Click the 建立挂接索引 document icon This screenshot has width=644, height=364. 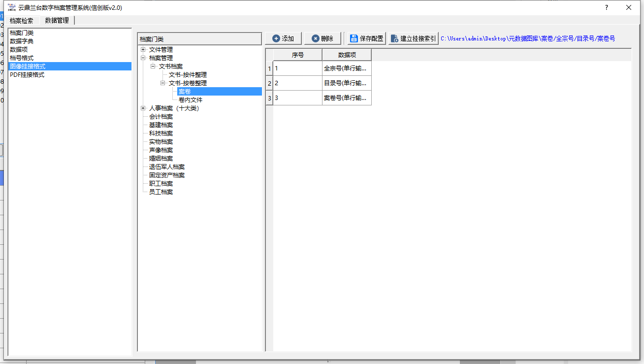click(394, 38)
